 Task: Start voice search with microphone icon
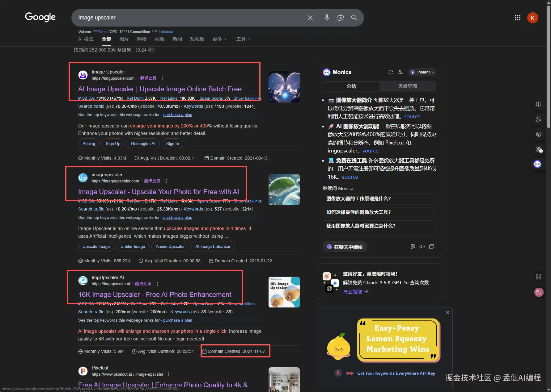327,18
